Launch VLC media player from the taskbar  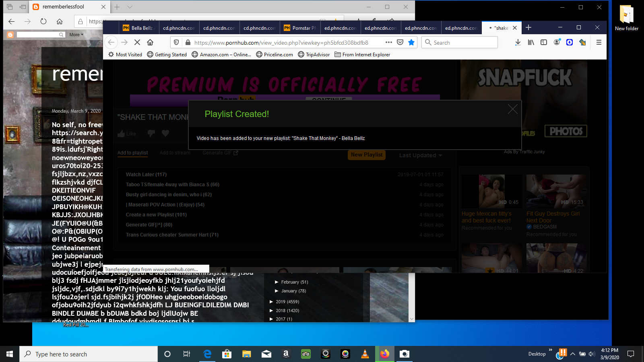coord(365,354)
